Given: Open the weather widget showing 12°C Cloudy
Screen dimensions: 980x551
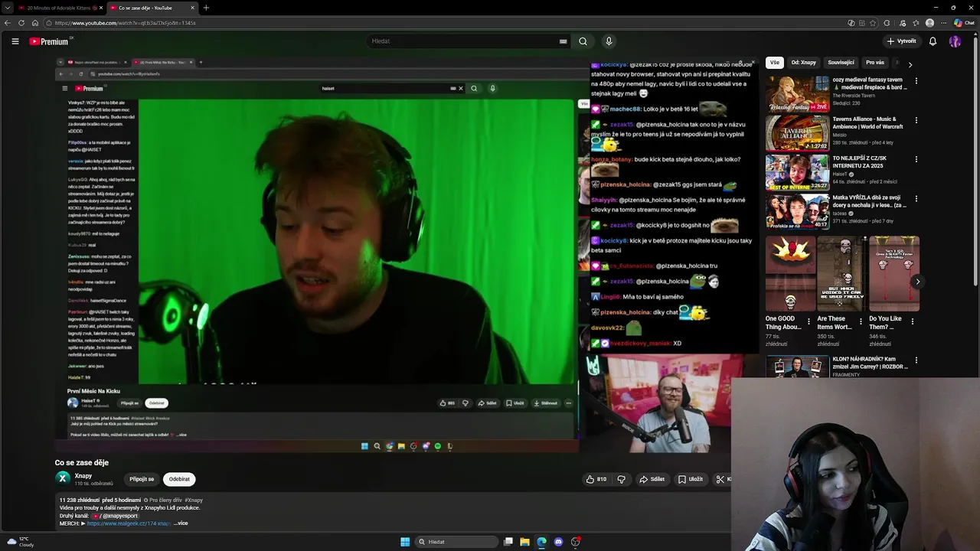Looking at the screenshot, I should click(21, 542).
